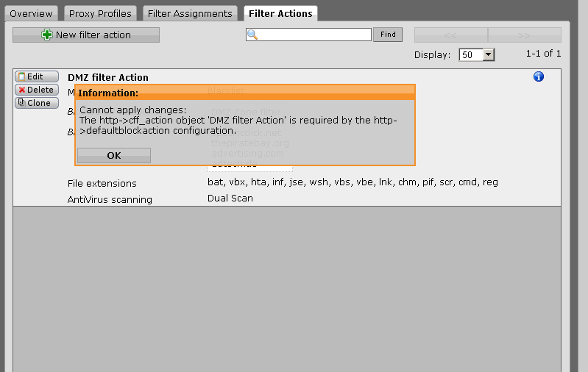Click the New filter action button
The height and width of the screenshot is (372, 588).
pyautogui.click(x=86, y=35)
